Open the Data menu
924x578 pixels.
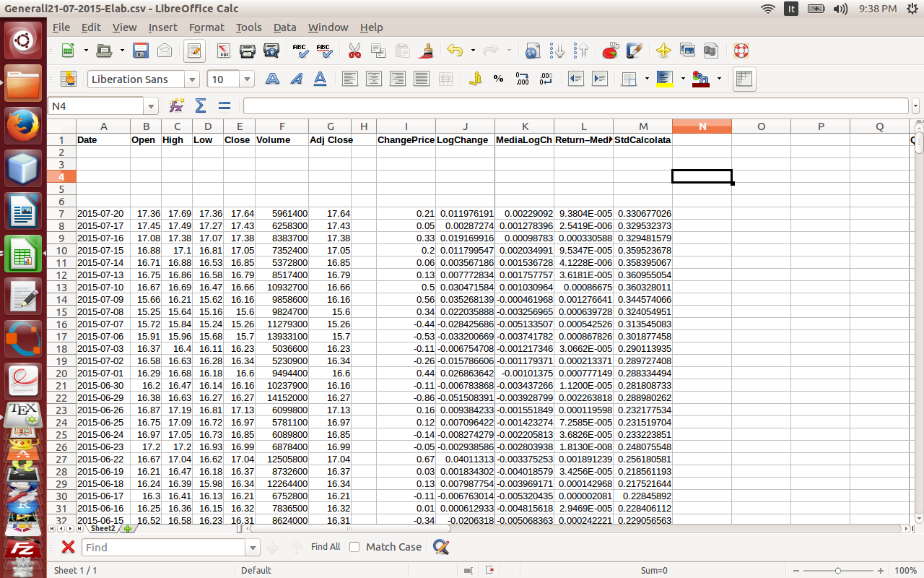pos(284,27)
